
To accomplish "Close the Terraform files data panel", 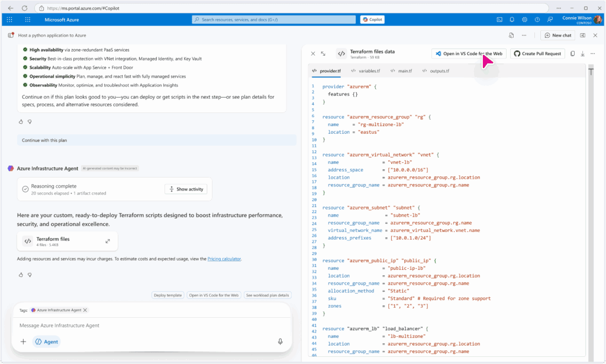I will [x=313, y=54].
